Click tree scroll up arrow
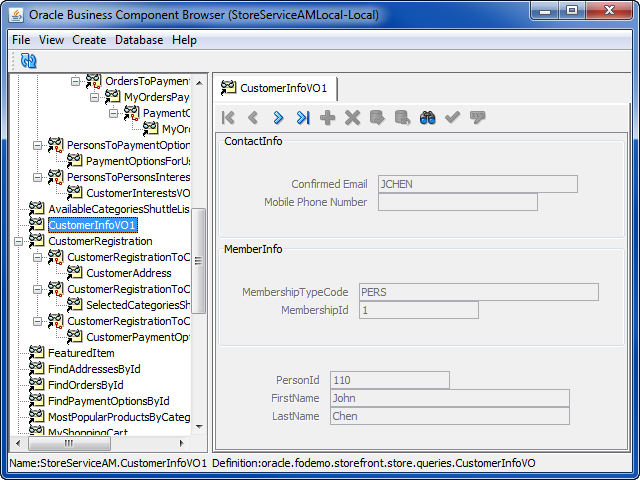640x480 pixels. tap(199, 83)
